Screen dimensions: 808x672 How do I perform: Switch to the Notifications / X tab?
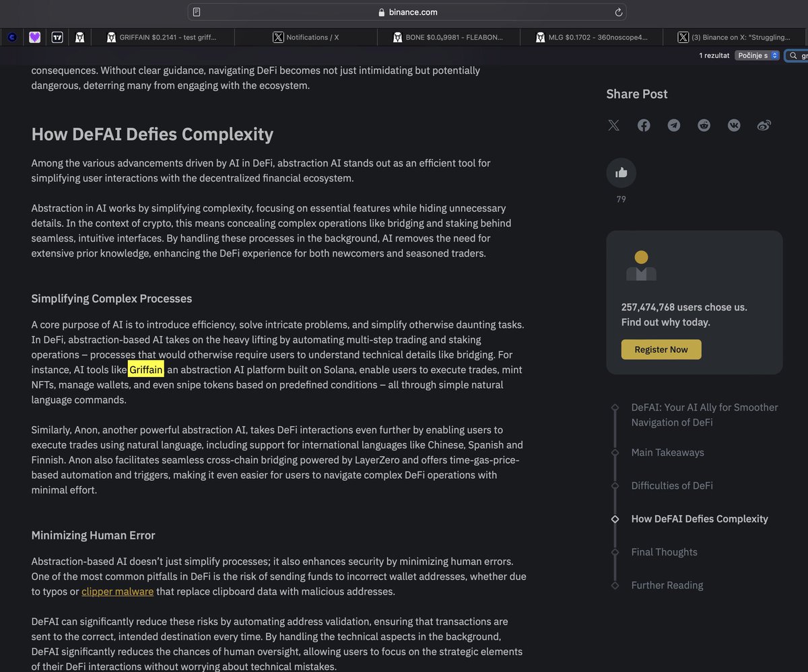pyautogui.click(x=306, y=38)
